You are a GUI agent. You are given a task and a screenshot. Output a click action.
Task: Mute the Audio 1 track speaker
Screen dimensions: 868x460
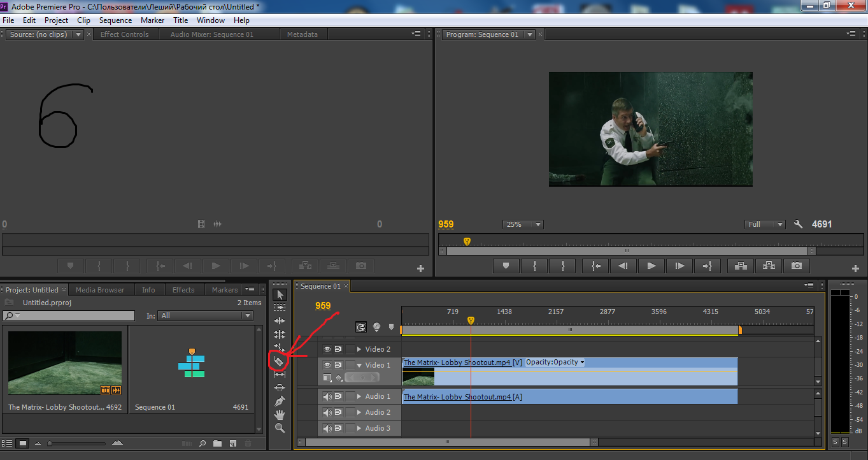pos(327,396)
